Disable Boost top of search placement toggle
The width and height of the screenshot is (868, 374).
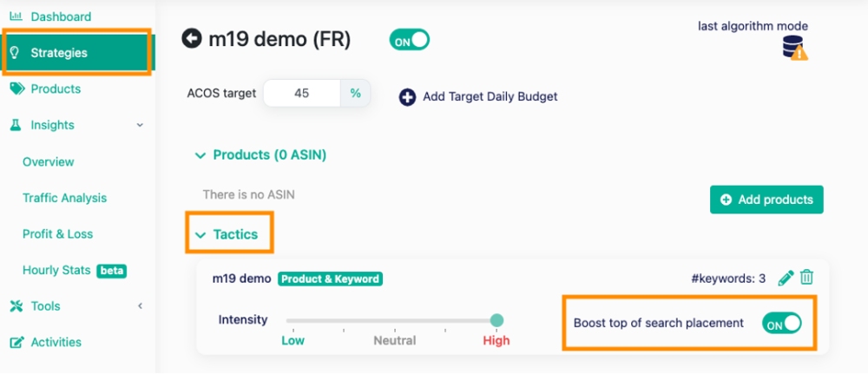[x=781, y=324]
